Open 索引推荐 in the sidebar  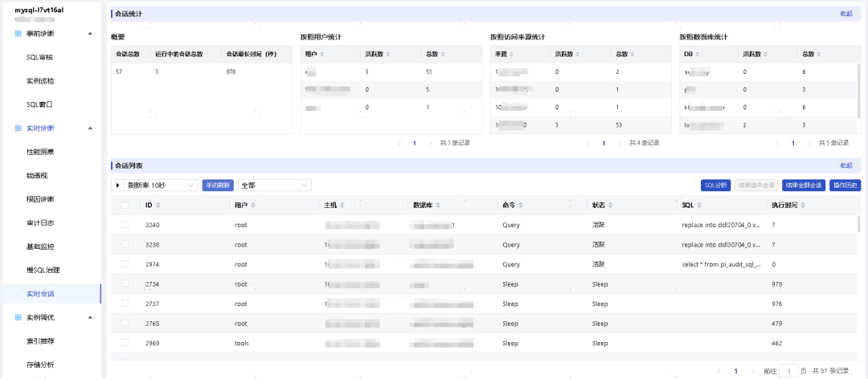(40, 340)
